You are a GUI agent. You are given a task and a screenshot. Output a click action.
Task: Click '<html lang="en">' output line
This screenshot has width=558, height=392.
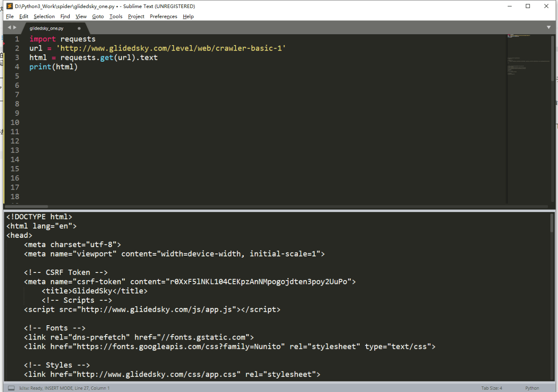pyautogui.click(x=41, y=226)
